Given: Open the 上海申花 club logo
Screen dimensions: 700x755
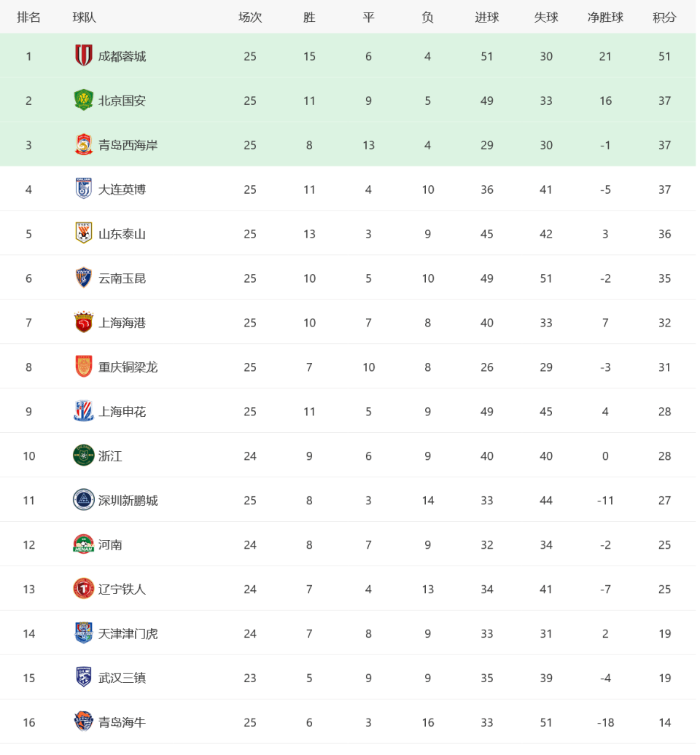Looking at the screenshot, I should (x=84, y=411).
